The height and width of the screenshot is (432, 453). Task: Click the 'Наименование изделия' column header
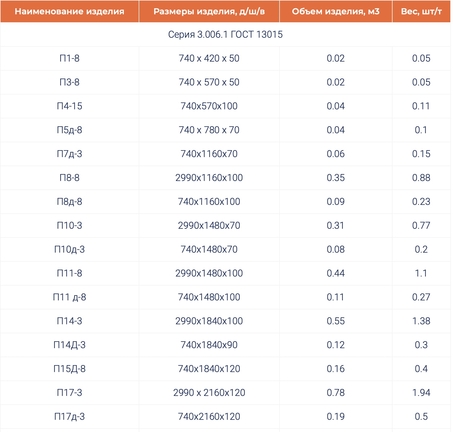tap(69, 11)
